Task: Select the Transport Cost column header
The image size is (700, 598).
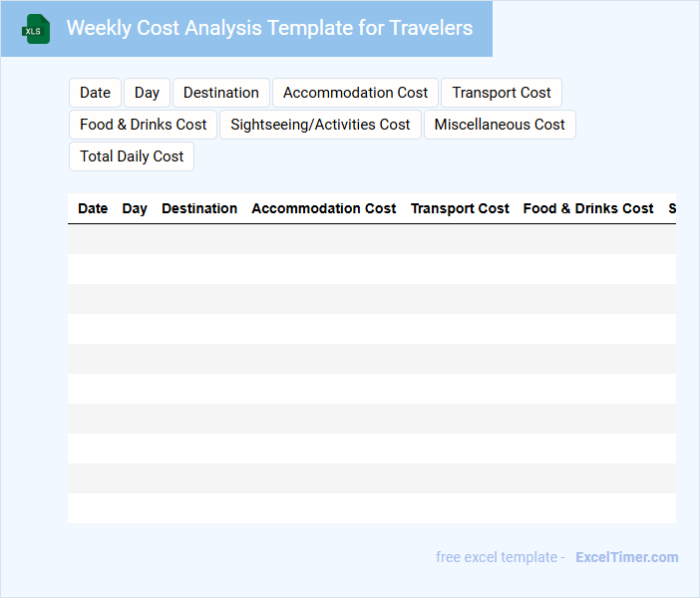Action: coord(460,208)
